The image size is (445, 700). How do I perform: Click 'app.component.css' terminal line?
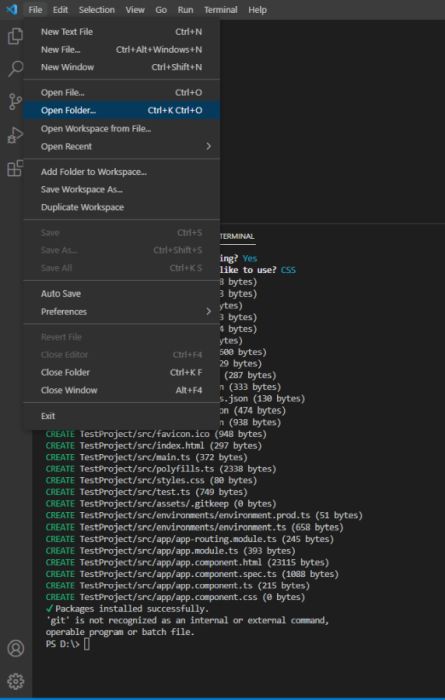[175, 597]
